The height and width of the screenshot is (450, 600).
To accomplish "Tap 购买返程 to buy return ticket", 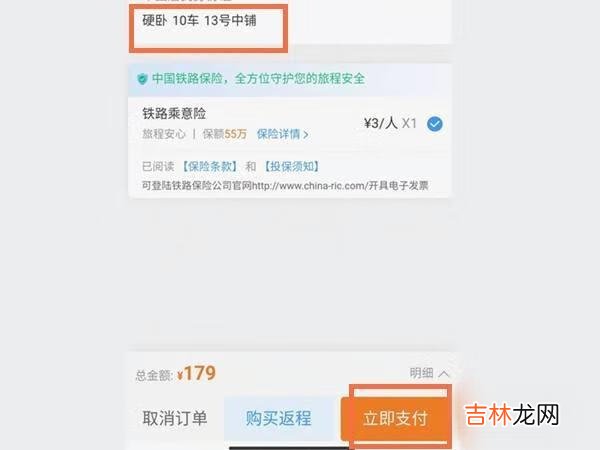I will tap(279, 418).
